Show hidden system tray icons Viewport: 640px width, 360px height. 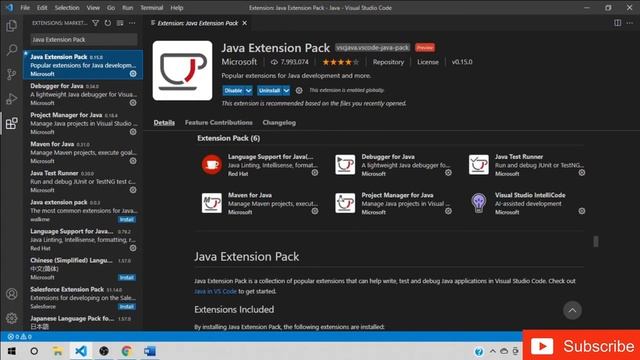click(493, 351)
